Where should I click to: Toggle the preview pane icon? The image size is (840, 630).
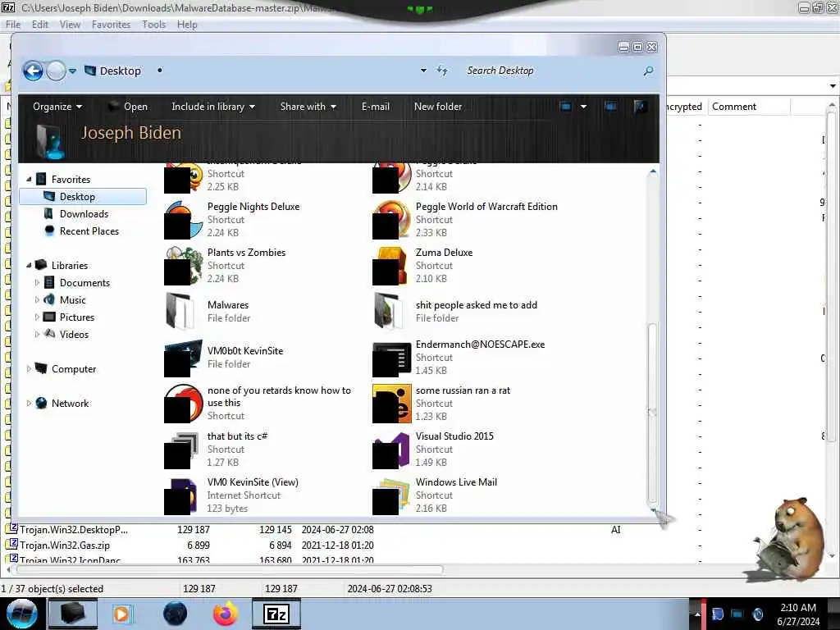click(x=610, y=107)
